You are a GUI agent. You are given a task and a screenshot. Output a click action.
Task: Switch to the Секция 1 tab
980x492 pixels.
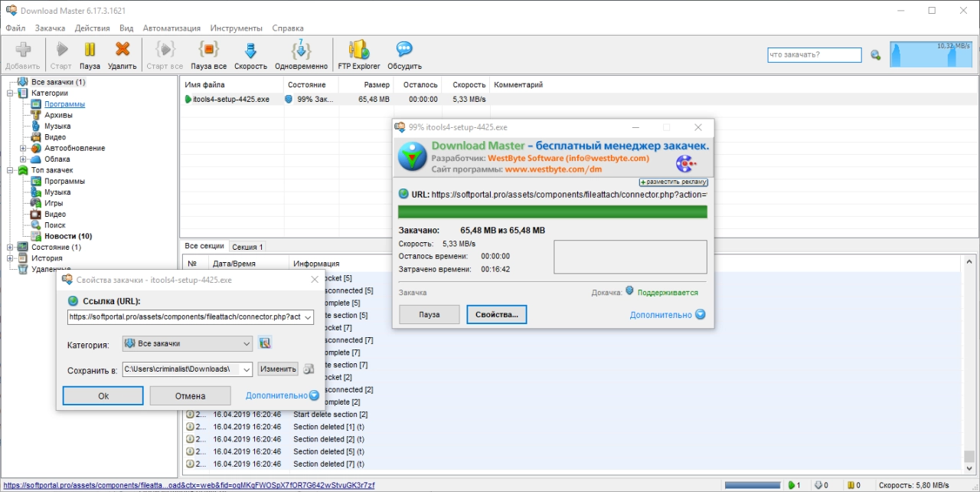[x=247, y=247]
